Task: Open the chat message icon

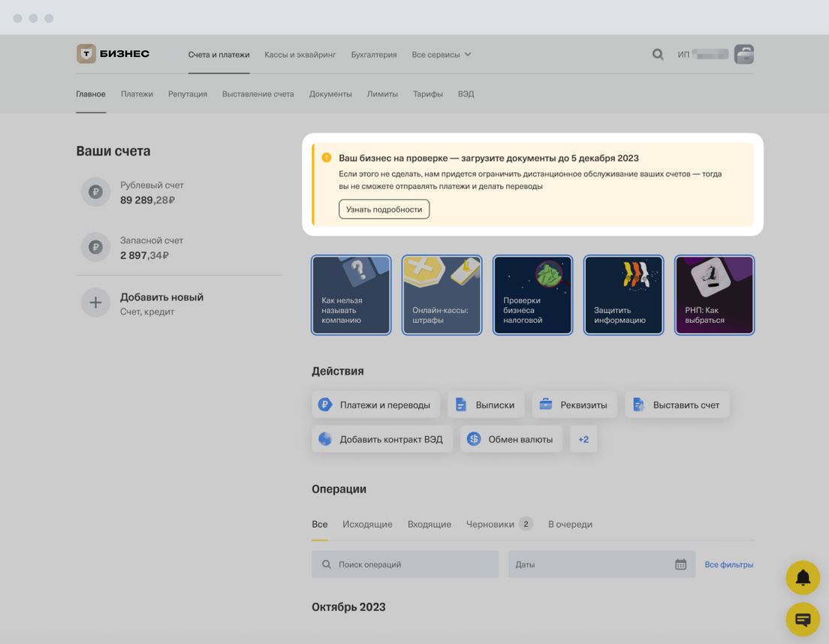Action: 803,619
